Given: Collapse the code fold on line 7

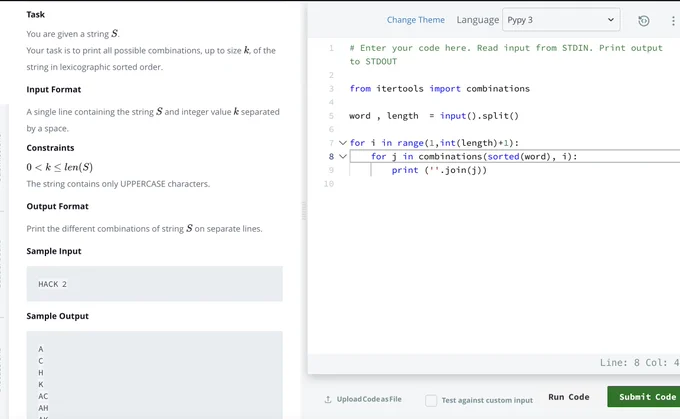Looking at the screenshot, I should (343, 143).
